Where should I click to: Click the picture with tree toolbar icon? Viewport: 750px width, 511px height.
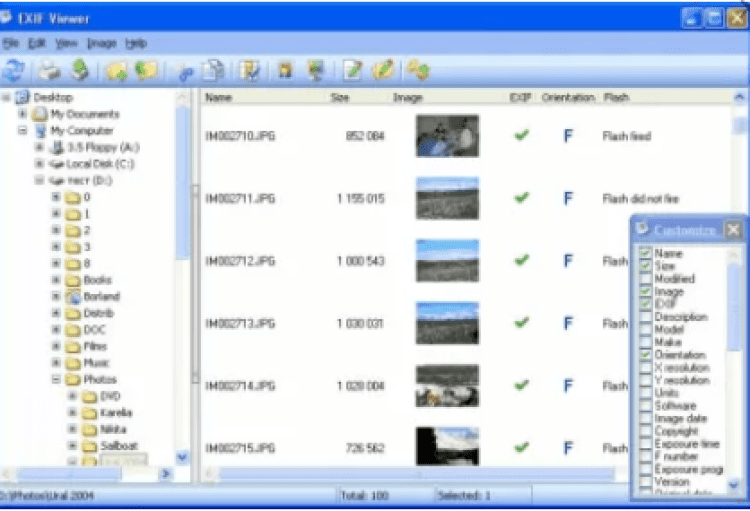316,70
